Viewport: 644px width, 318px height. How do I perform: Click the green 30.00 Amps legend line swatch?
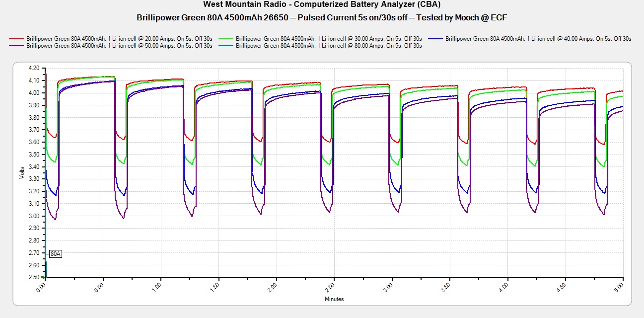[x=226, y=38]
